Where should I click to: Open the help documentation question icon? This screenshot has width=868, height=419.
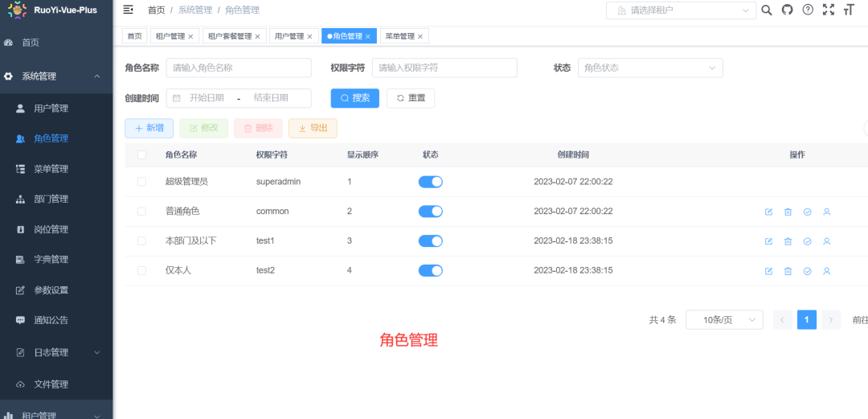tap(808, 10)
